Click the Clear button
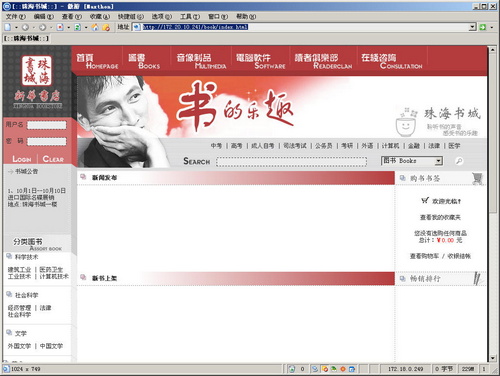 point(53,159)
